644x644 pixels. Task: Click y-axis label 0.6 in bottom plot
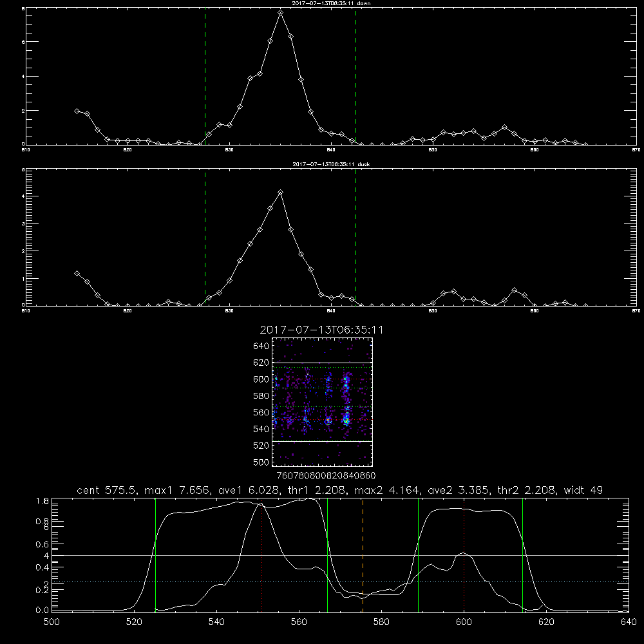[43, 544]
